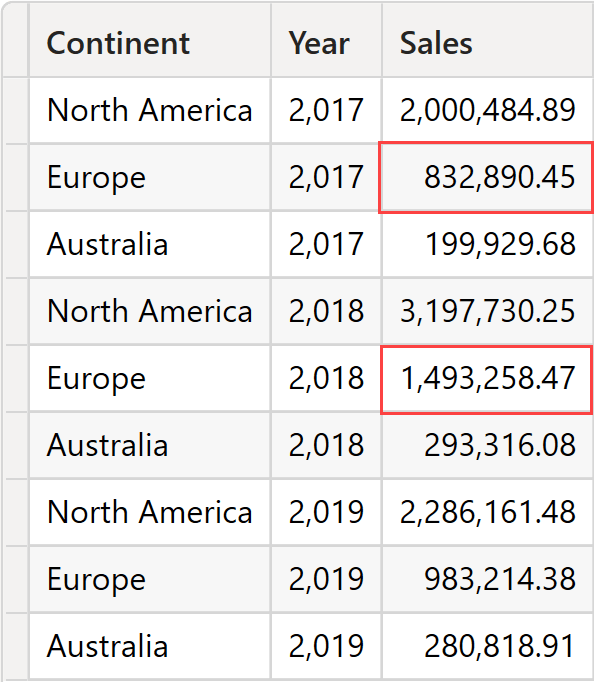Select the highlighted 1,493,258.47 sales value

coord(486,380)
